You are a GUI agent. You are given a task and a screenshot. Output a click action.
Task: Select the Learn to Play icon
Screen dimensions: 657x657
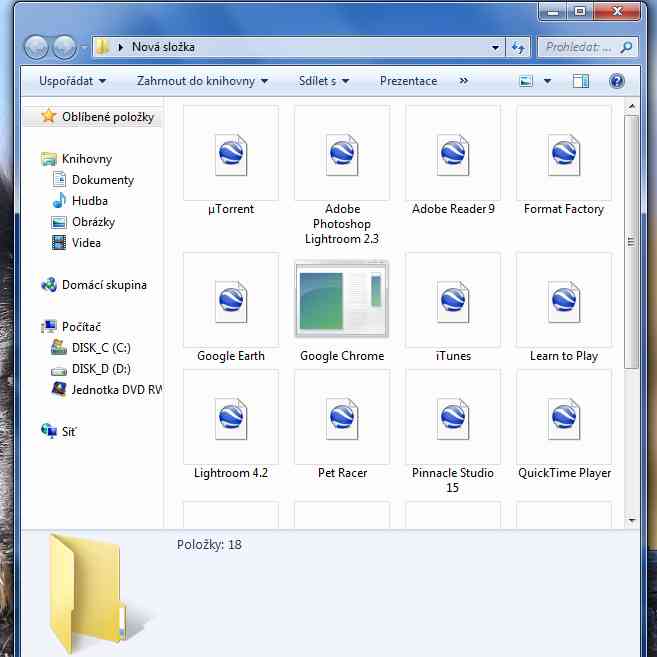point(564,301)
